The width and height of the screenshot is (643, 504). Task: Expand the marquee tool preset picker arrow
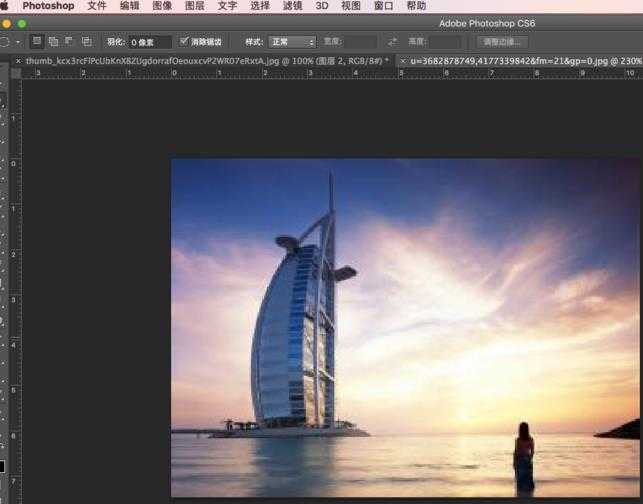click(18, 42)
